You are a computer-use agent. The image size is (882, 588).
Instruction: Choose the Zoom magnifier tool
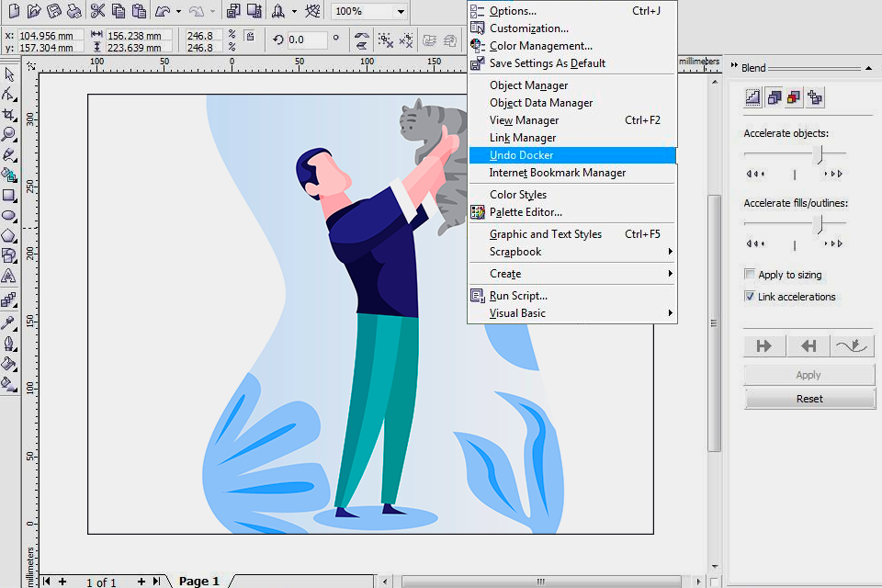coord(9,135)
